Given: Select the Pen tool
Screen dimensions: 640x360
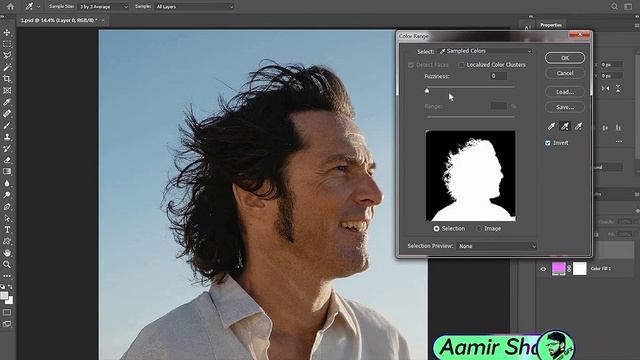Looking at the screenshot, I should click(x=7, y=207).
